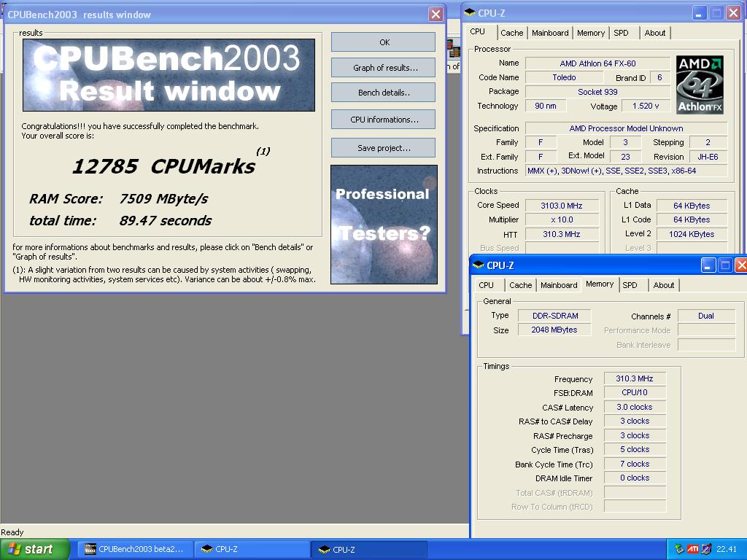Select Mainboard tab in CPU-Z memory timings window
The image size is (747, 560).
[x=559, y=285]
